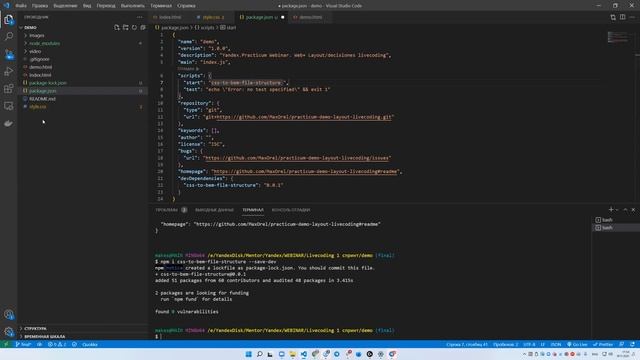Click the cursor line and column indicator
This screenshot has width=640, height=360.
click(x=467, y=344)
